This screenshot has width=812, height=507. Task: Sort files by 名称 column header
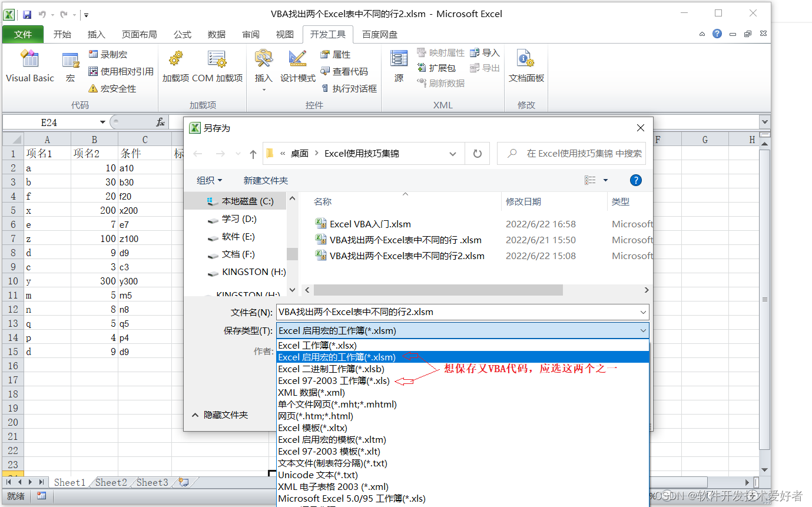click(323, 201)
